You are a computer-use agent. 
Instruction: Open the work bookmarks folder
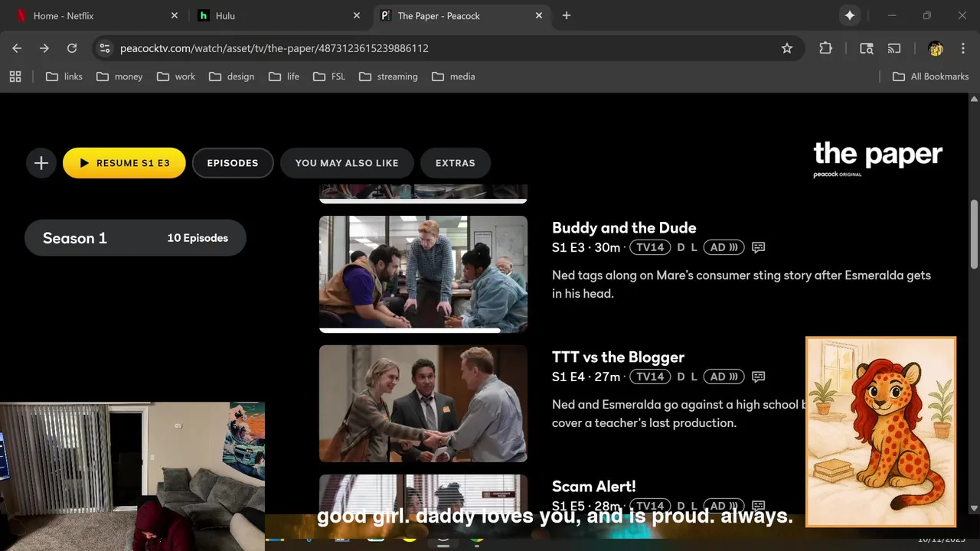click(176, 77)
